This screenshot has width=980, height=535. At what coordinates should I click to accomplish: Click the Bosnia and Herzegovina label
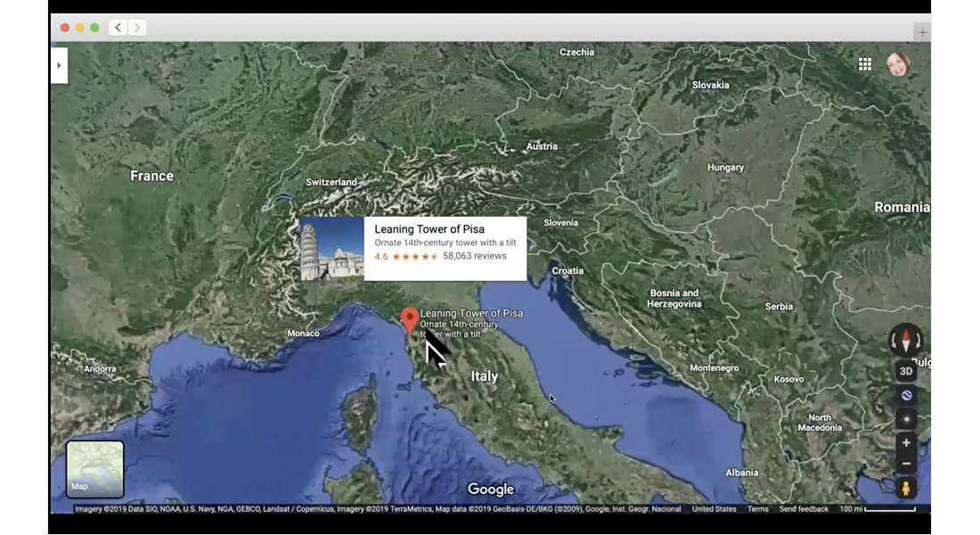click(674, 299)
